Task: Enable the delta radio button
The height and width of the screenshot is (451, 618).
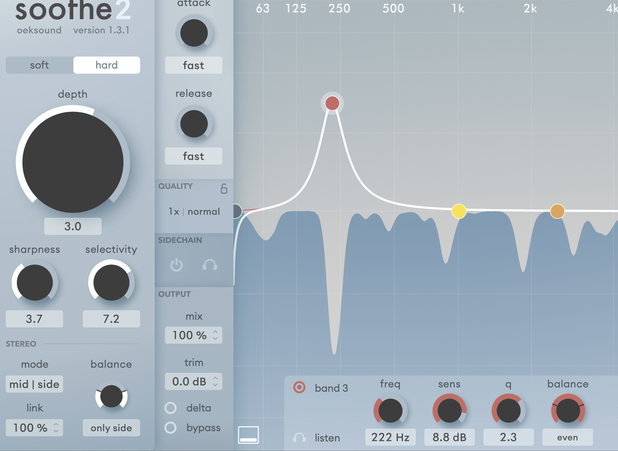Action: 171,408
